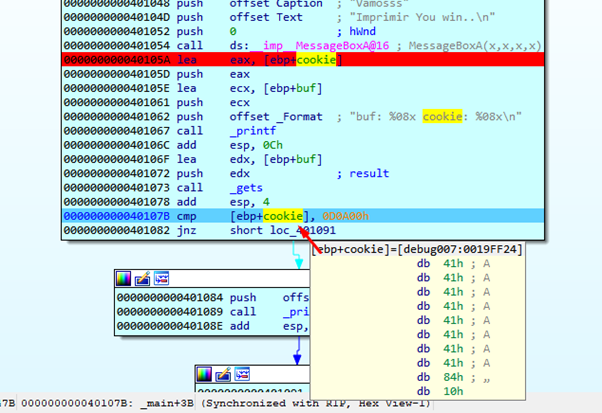This screenshot has height=413, width=602.
Task: Click tooltip header [ebp+cookie]=[debug007:0019FF24]
Action: (x=417, y=249)
